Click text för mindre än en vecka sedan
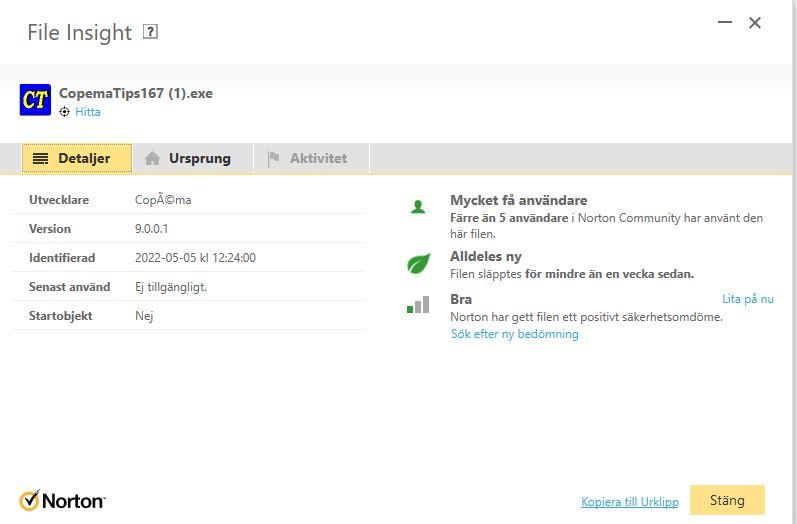Image resolution: width=797 pixels, height=524 pixels. point(609,274)
